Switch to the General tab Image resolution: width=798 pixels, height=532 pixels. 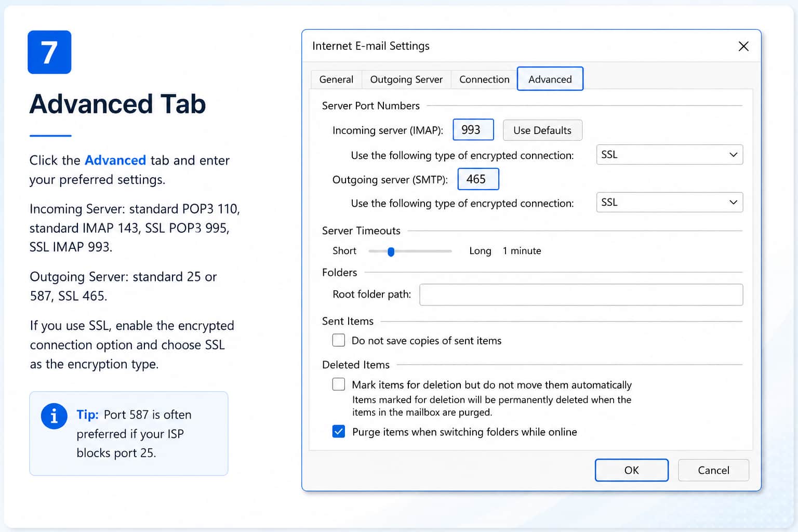coord(336,79)
